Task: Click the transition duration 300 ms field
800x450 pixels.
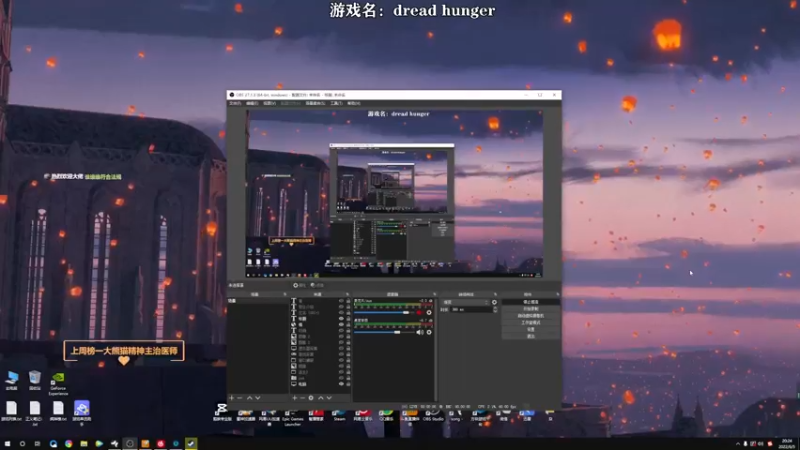Action: (x=471, y=309)
